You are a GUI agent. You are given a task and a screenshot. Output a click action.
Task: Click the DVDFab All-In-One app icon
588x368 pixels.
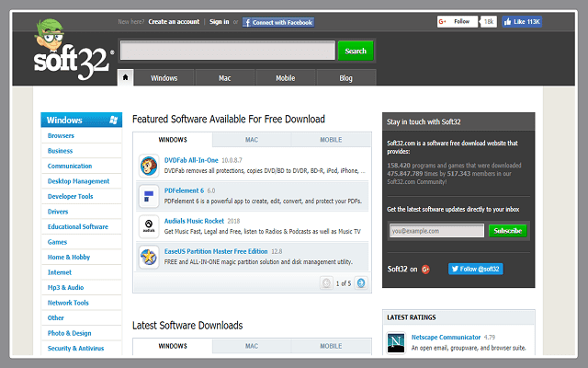(x=149, y=166)
